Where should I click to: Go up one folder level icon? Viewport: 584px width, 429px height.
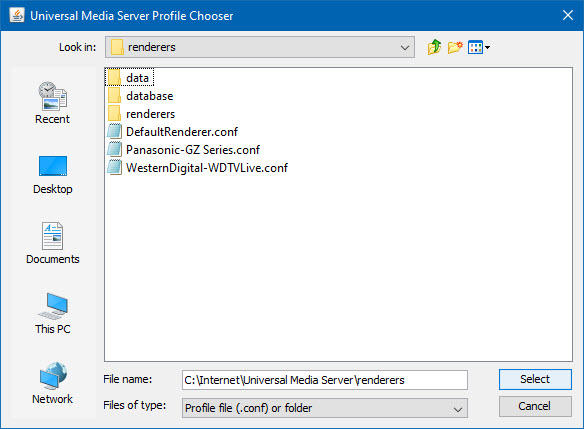[434, 47]
